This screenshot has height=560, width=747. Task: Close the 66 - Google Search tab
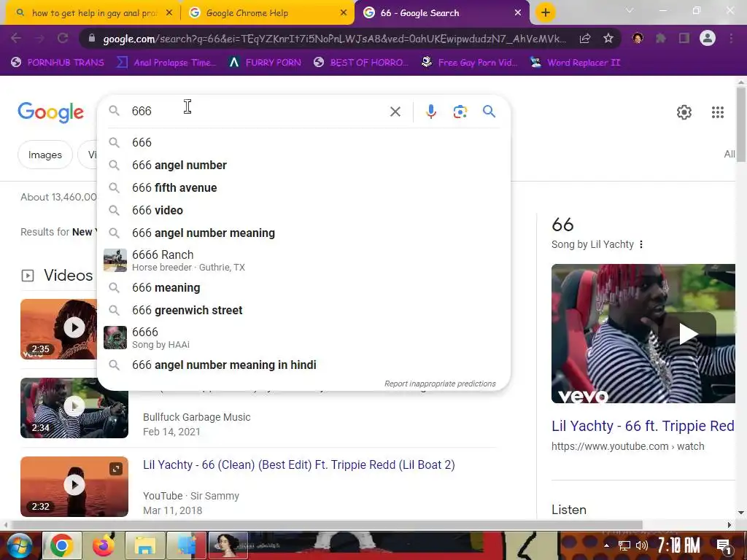518,13
